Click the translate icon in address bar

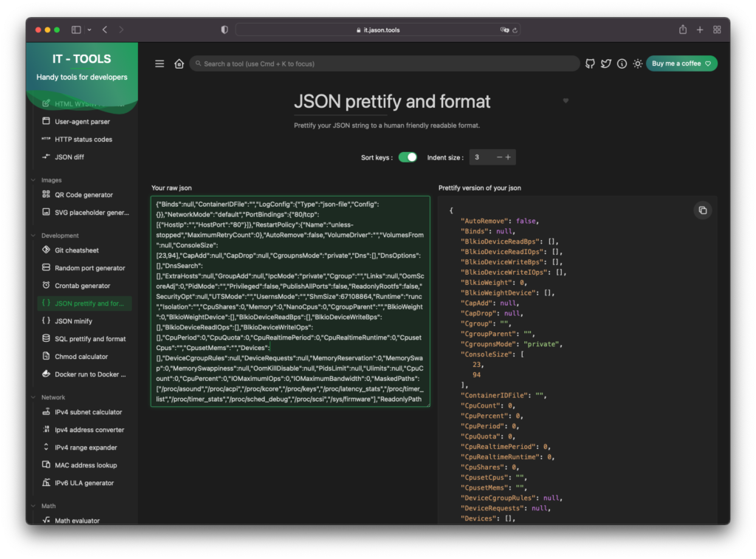[504, 30]
